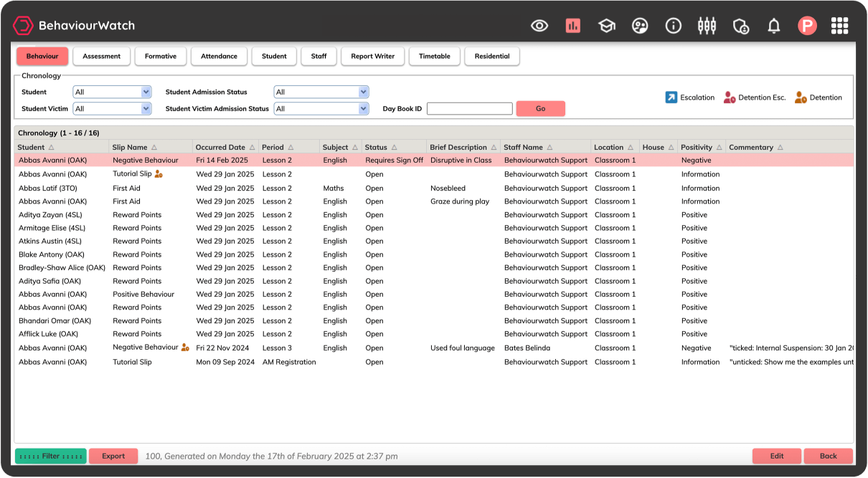Click the BehaviourWatch hexagon logo
This screenshot has height=478, width=868.
click(x=23, y=26)
